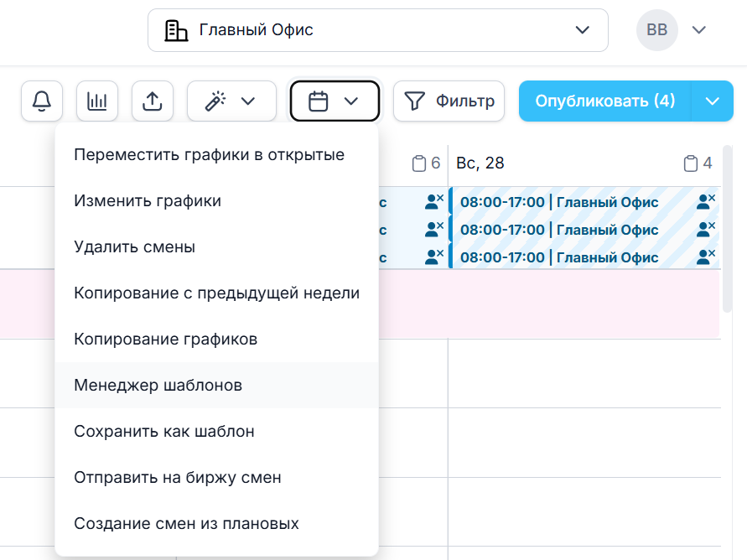Choose Изменить графики from the menu
747x560 pixels.
(x=148, y=201)
